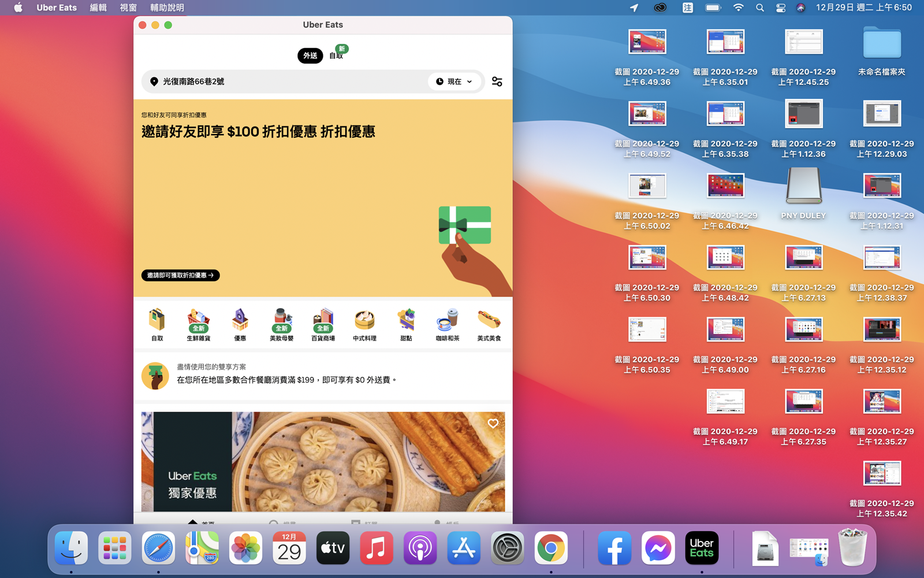
Task: Select the 美式美食 category icon
Action: pos(489,324)
